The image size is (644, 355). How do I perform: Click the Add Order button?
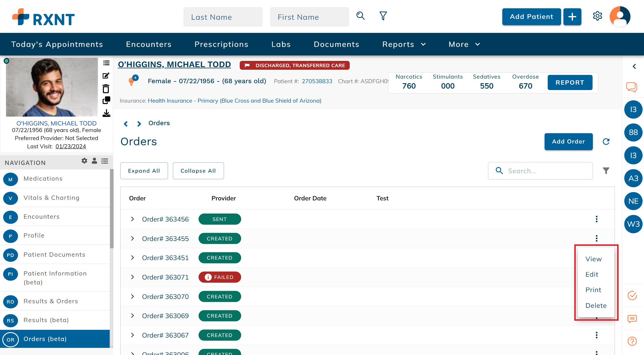[x=568, y=141]
